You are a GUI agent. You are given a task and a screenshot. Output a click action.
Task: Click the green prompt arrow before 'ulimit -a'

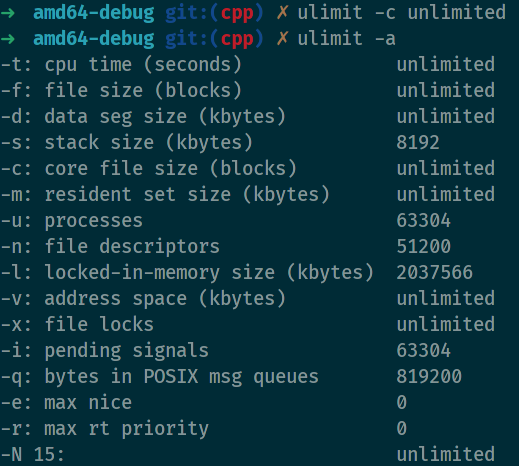[8, 39]
